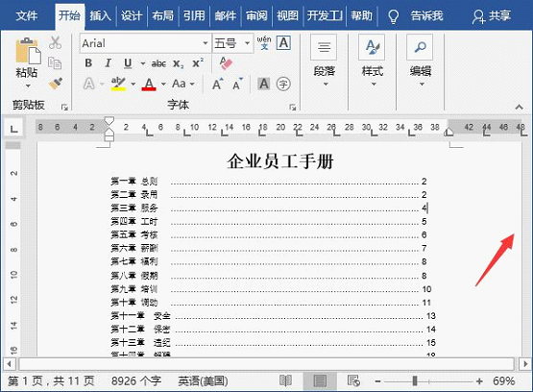Click the Format Painter brush icon
This screenshot has width=533, height=392.
pyautogui.click(x=56, y=84)
